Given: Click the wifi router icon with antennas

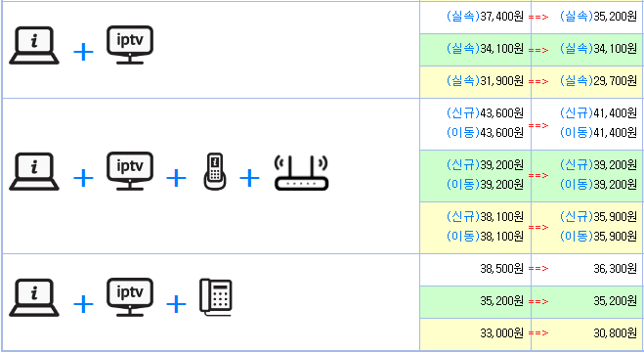Looking at the screenshot, I should click(x=301, y=173).
